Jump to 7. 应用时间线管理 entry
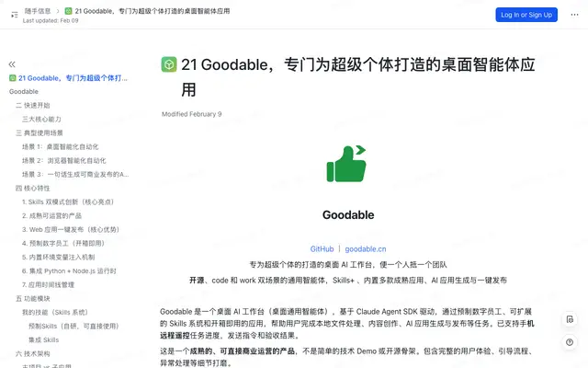 (x=48, y=285)
